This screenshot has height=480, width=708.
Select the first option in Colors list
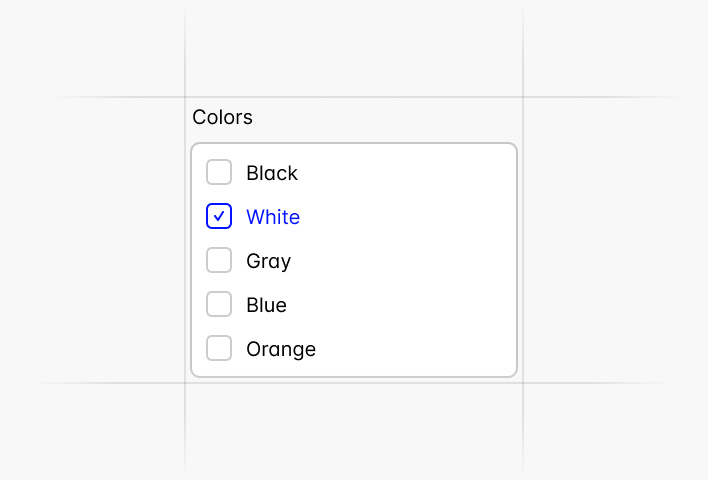[219, 173]
